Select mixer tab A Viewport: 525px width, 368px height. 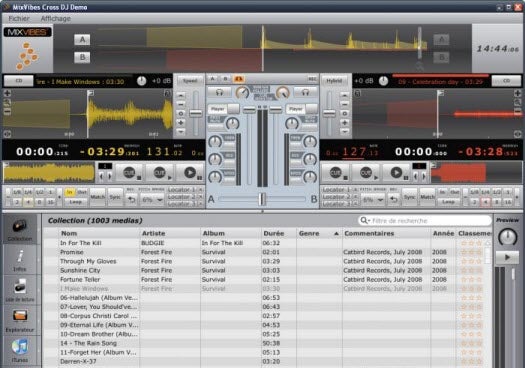pos(212,79)
